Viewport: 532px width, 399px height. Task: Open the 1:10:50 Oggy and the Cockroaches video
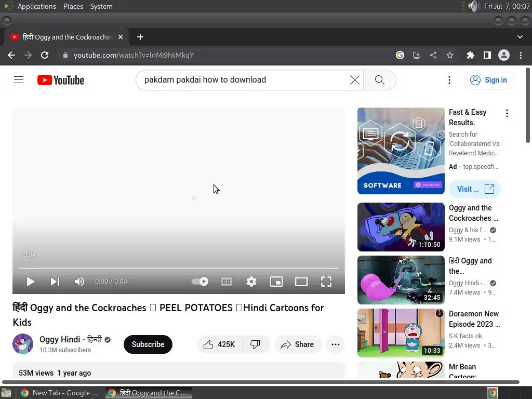[x=401, y=227]
